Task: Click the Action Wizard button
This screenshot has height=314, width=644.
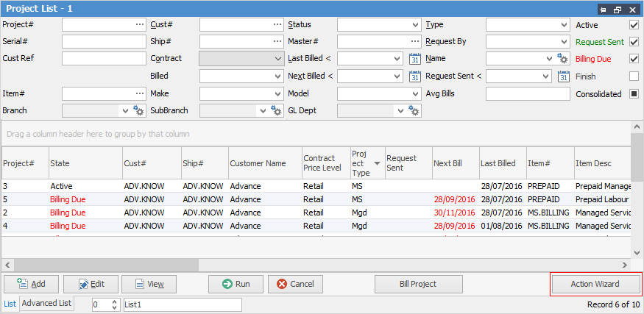Action: (x=595, y=284)
